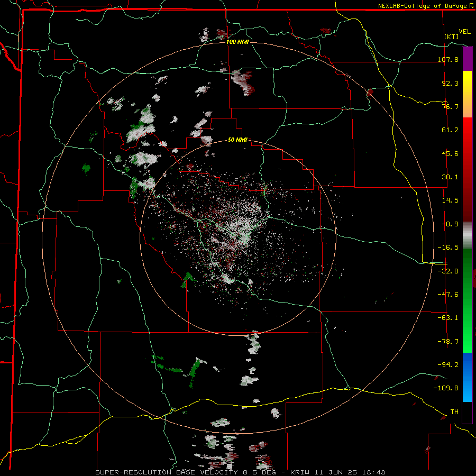Click the -32.0 legend value
This screenshot has height=476, width=476.
tap(448, 271)
